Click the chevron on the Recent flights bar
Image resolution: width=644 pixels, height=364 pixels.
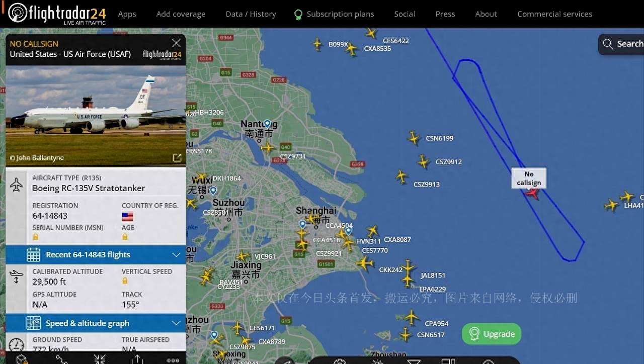click(x=176, y=255)
